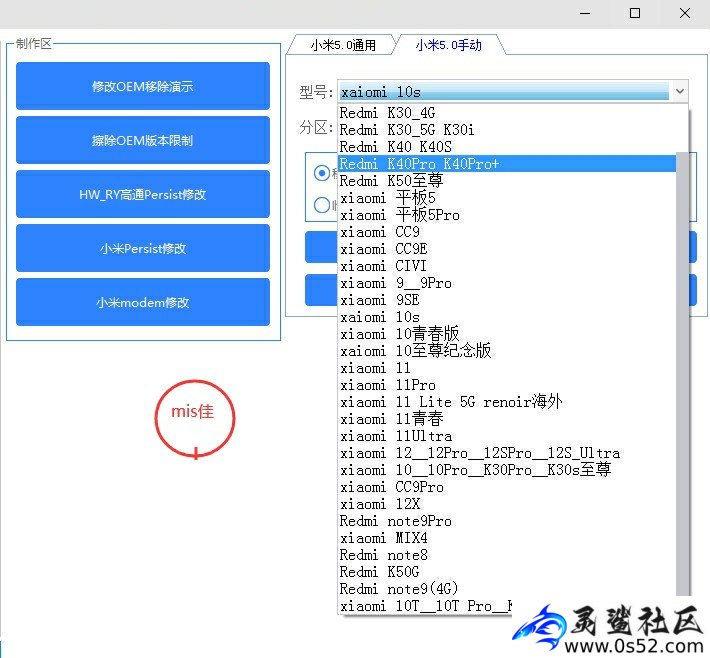Select xiaomi CC9E in the list
710x658 pixels.
[x=507, y=249]
